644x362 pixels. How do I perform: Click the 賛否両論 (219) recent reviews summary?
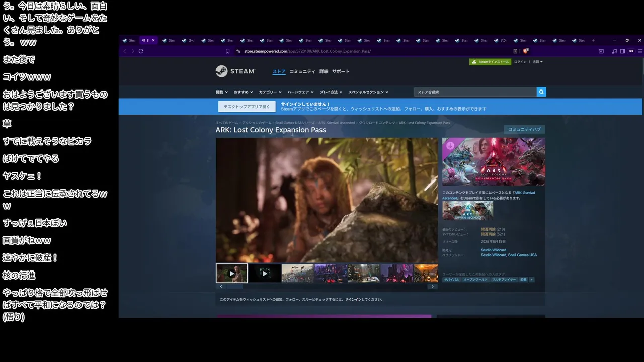point(493,229)
